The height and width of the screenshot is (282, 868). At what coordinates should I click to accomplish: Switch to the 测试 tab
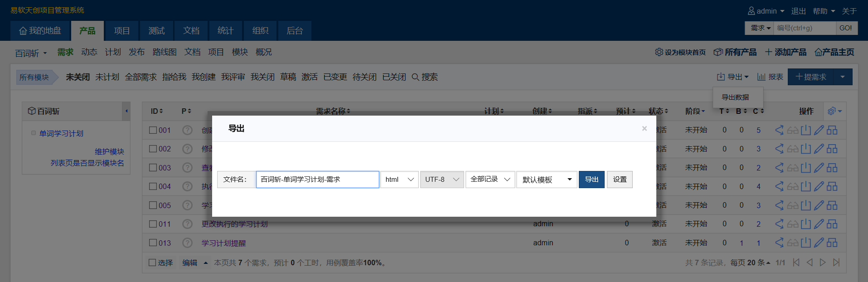[156, 31]
